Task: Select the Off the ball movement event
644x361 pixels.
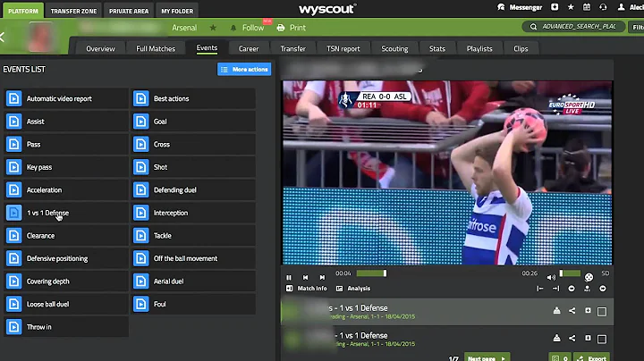Action: click(x=193, y=258)
